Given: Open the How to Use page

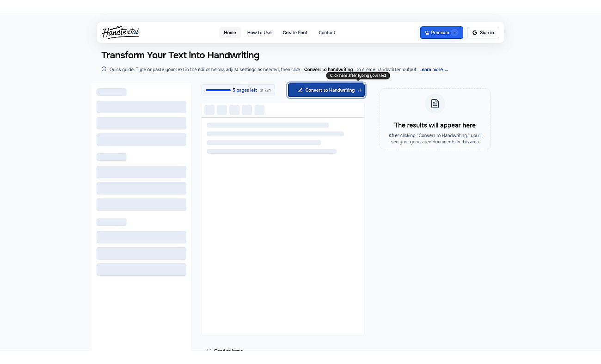Looking at the screenshot, I should pyautogui.click(x=259, y=32).
